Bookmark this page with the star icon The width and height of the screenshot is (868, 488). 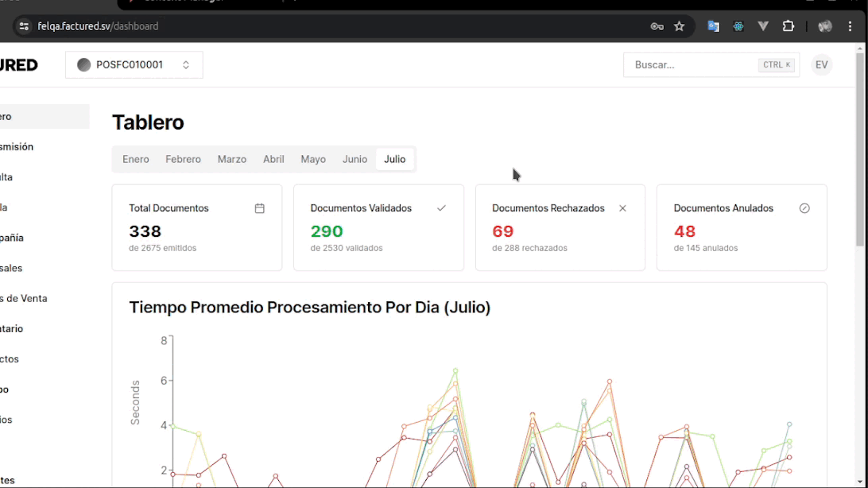coord(680,26)
